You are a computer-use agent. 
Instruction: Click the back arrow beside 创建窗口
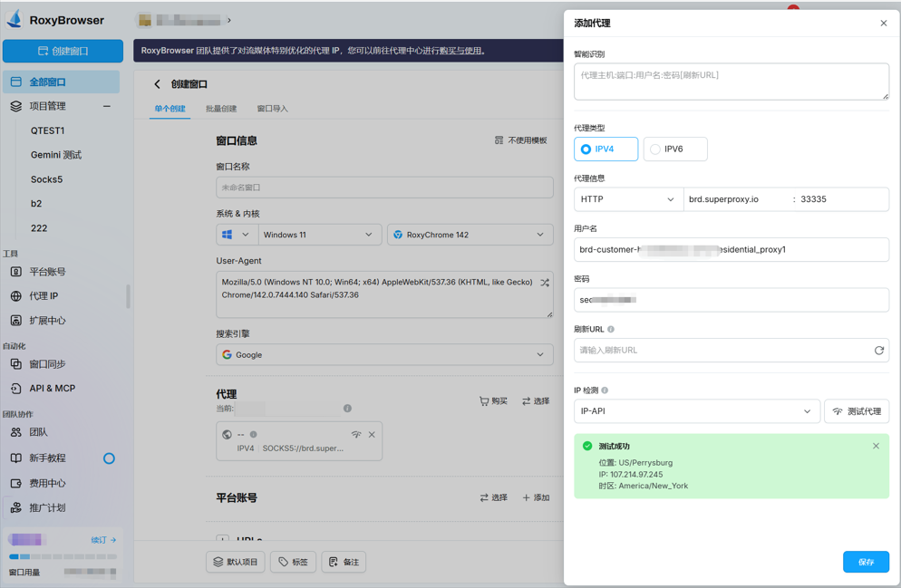coord(157,84)
